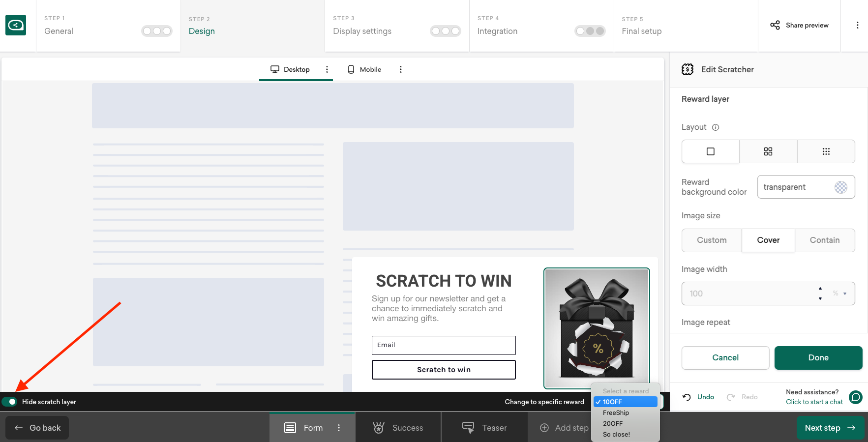The width and height of the screenshot is (868, 442).
Task: Click the Email input field
Action: pos(443,345)
